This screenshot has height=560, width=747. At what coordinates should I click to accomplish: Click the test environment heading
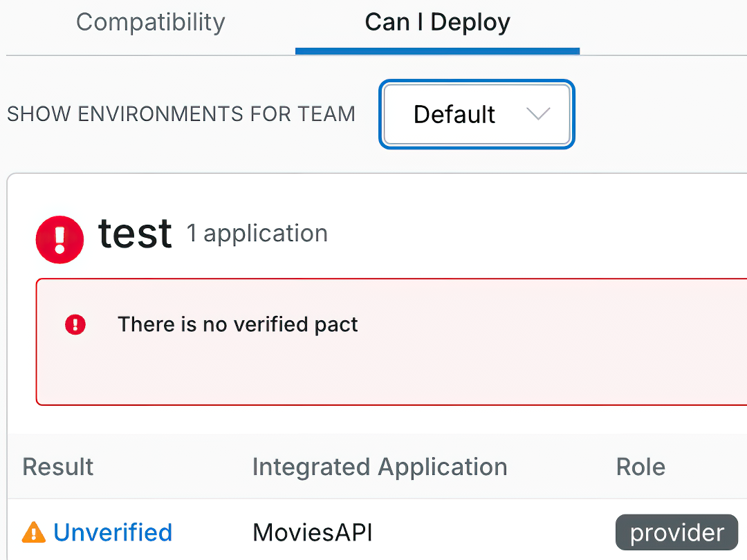tap(135, 234)
